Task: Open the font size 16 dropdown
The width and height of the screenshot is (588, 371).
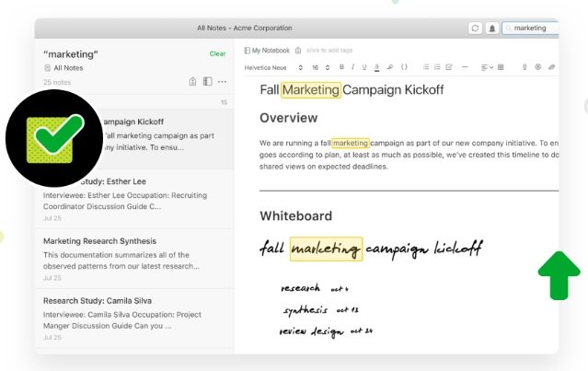Action: [320, 67]
